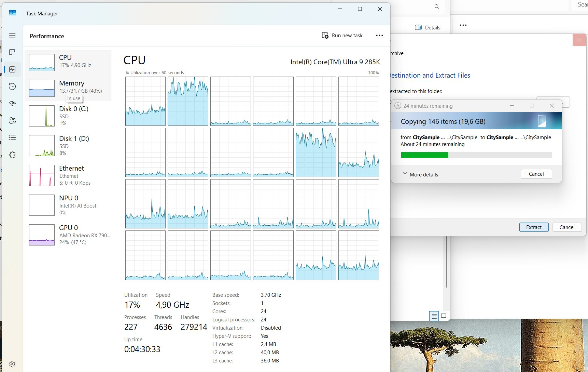Open the Details page list icon
588x372 pixels.
pos(12,137)
